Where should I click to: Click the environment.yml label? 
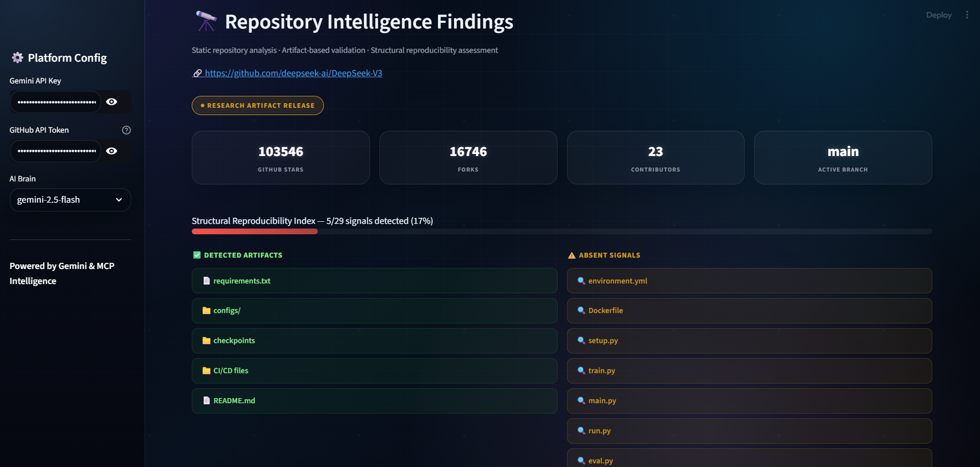(x=618, y=281)
